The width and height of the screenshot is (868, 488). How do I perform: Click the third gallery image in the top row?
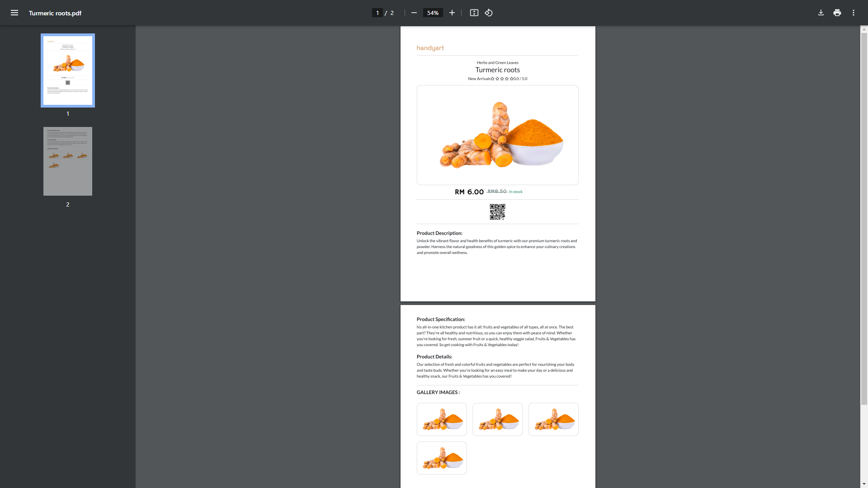pyautogui.click(x=553, y=419)
